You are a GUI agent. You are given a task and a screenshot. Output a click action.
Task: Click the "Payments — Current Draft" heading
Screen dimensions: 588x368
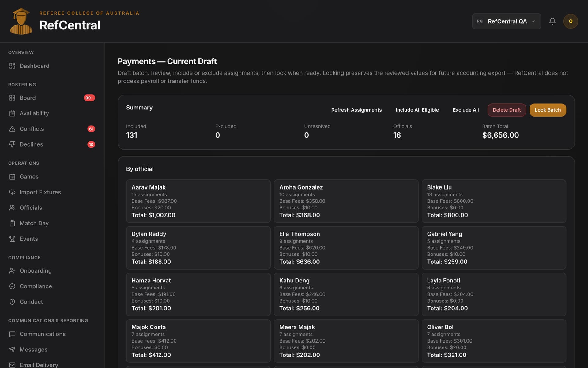pos(167,61)
